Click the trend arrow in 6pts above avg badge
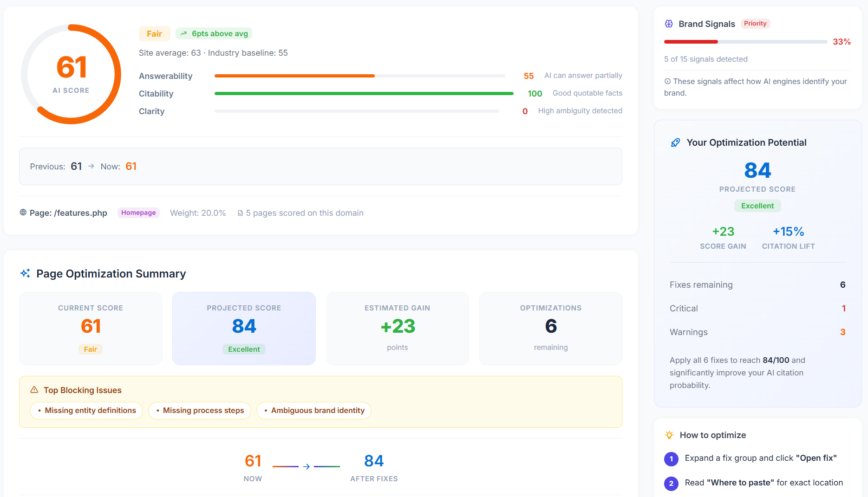 [x=183, y=33]
